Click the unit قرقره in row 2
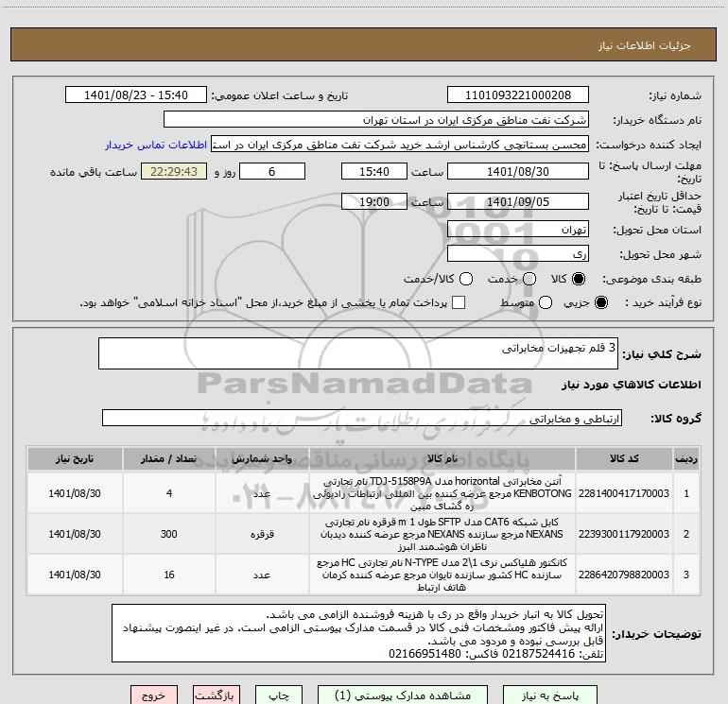The width and height of the screenshot is (728, 704). coord(262,534)
